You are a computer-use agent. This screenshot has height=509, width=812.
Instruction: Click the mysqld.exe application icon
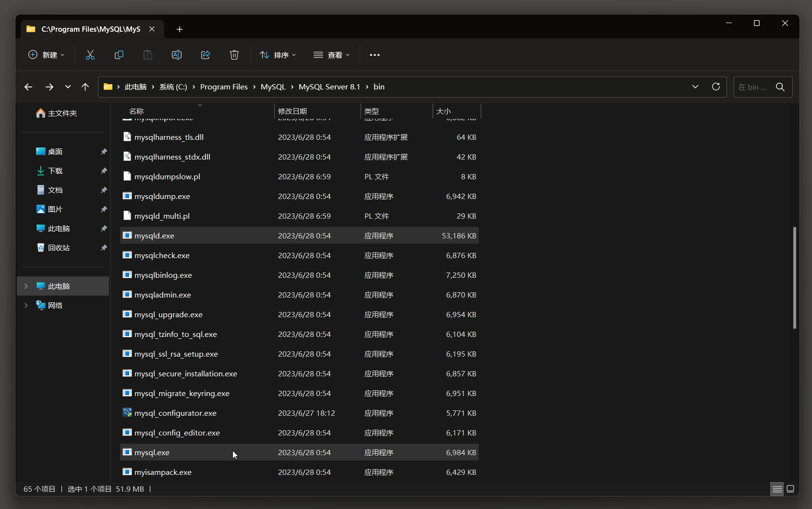click(x=127, y=235)
